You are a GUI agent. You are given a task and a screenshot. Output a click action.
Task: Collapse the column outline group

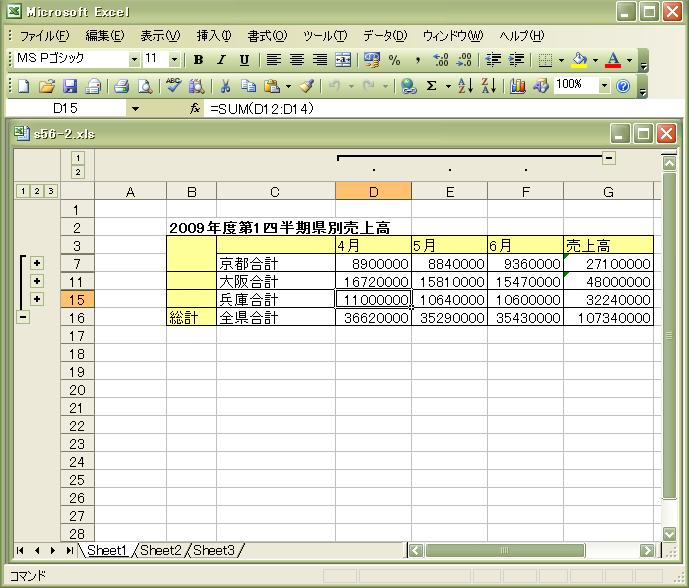pos(609,158)
